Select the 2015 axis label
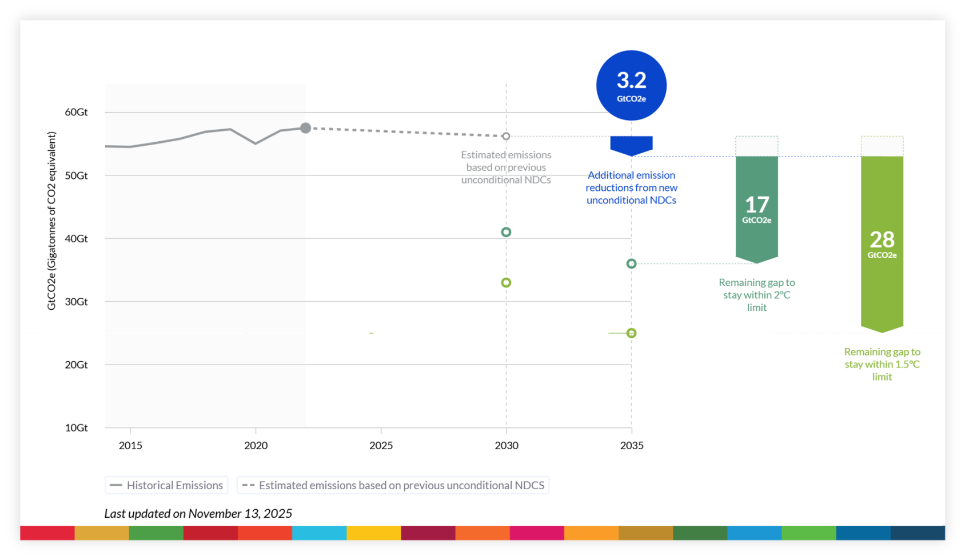This screenshot has width=965, height=560. tap(130, 445)
